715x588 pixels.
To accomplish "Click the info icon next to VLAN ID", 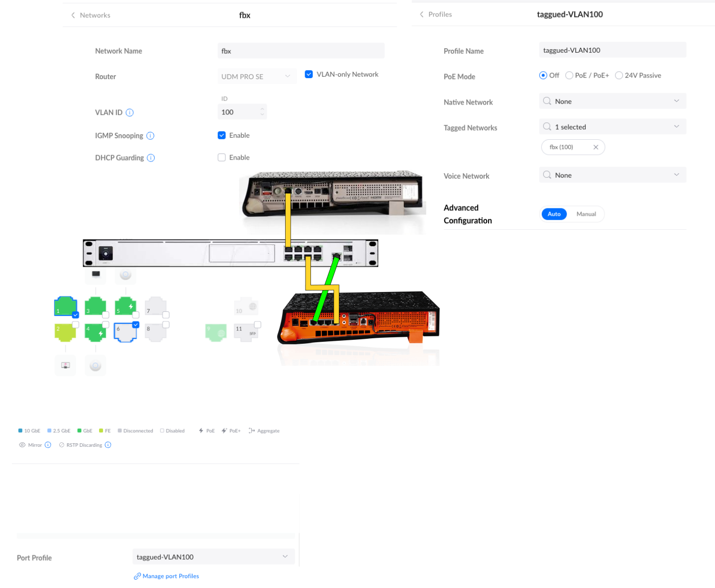I will pos(130,112).
